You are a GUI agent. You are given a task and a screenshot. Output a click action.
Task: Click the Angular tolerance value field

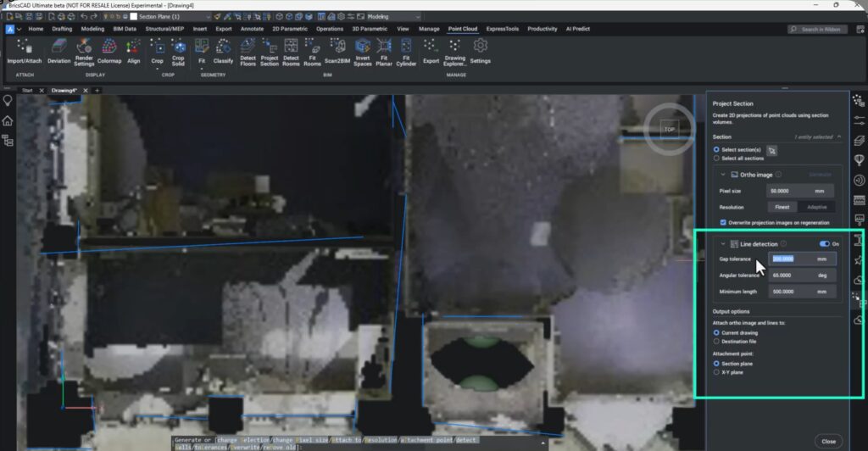coord(802,275)
